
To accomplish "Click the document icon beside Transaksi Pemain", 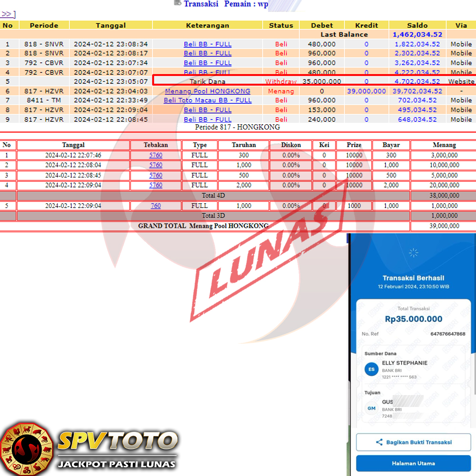I will click(178, 3).
